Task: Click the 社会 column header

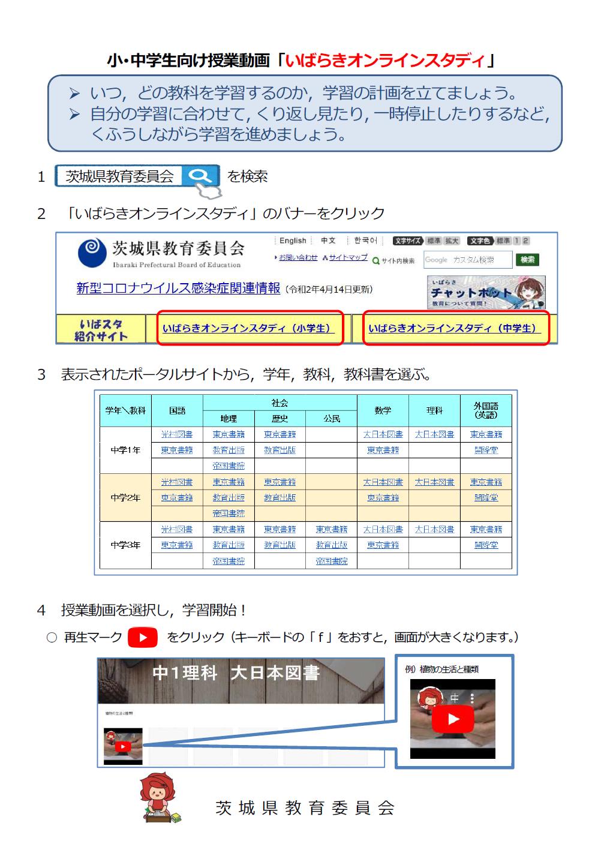Action: (x=280, y=403)
